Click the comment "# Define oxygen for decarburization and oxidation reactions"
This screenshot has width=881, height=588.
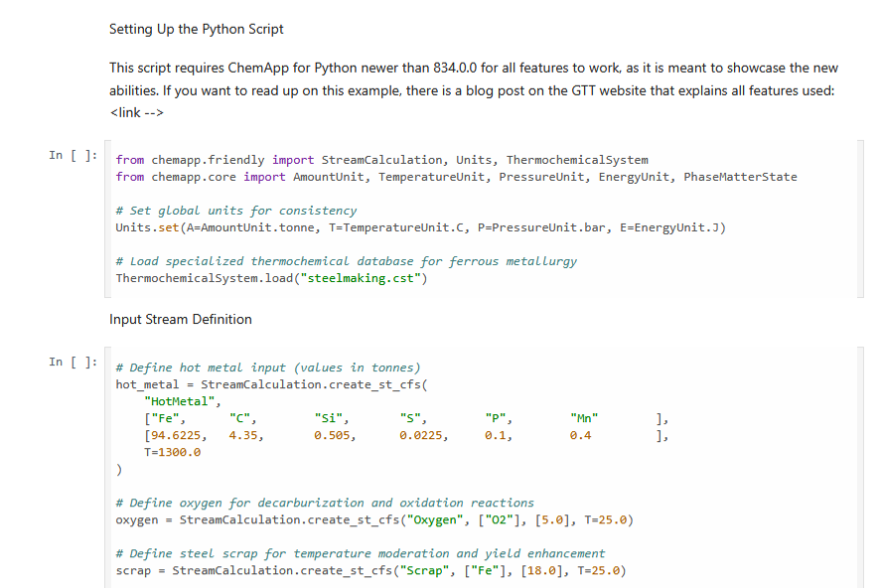pyautogui.click(x=325, y=503)
